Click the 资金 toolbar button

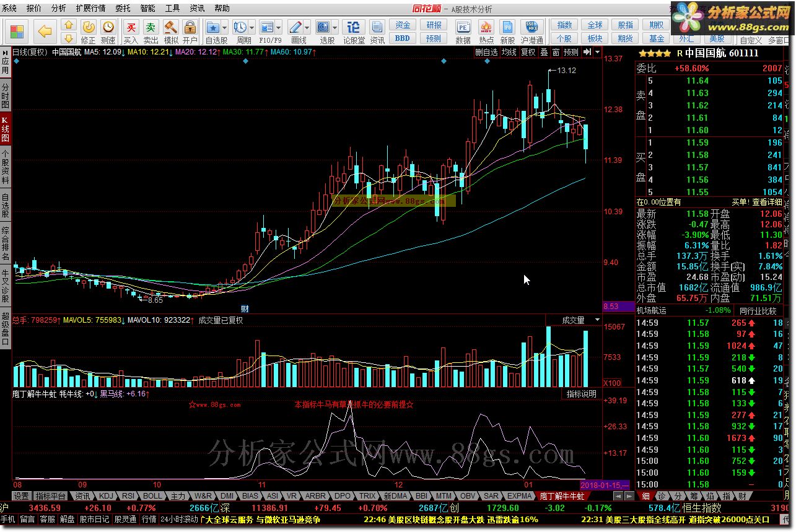coord(403,25)
